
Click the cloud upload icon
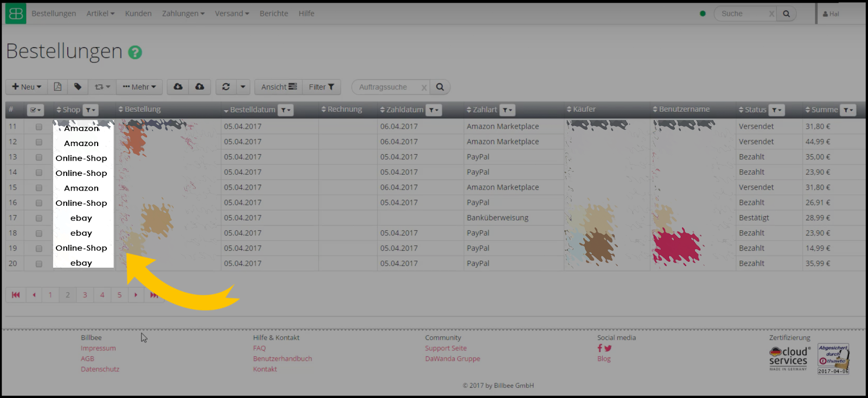pos(200,87)
